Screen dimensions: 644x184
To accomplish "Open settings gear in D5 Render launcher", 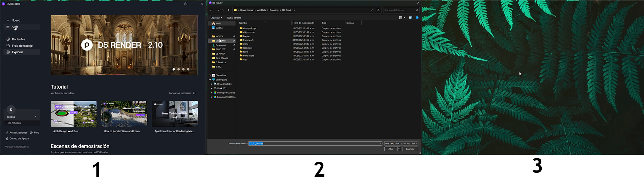I will (x=186, y=4).
